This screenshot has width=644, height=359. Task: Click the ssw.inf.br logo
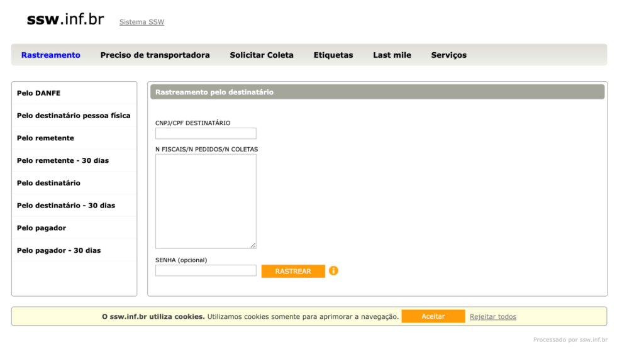65,19
